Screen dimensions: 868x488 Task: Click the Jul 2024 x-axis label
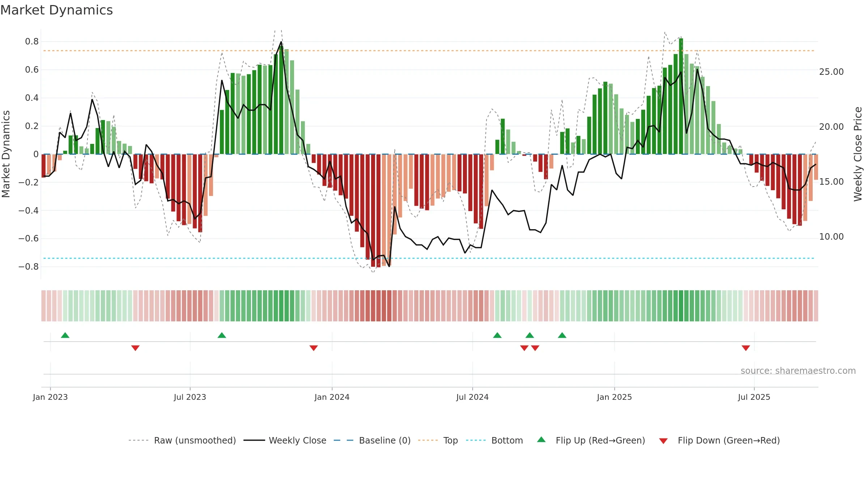point(472,397)
